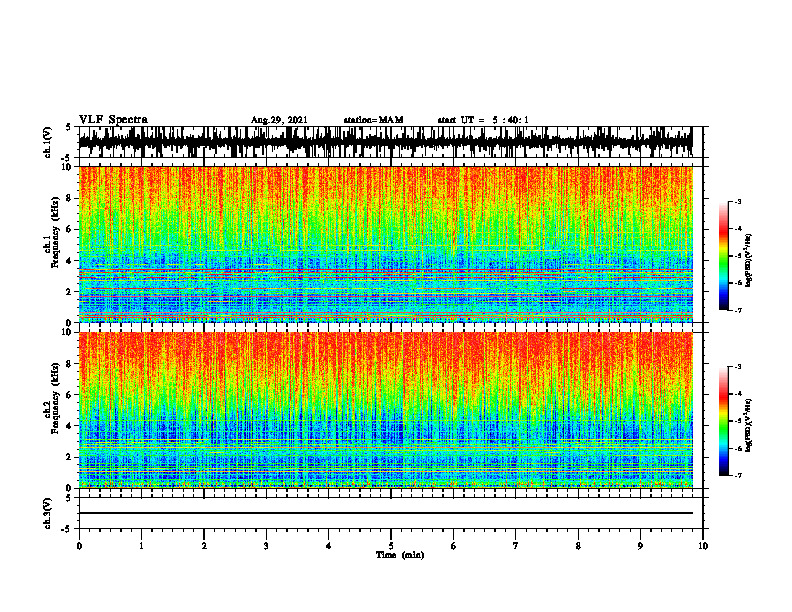Click inside the ch.1 spectrogram panel

point(385,244)
